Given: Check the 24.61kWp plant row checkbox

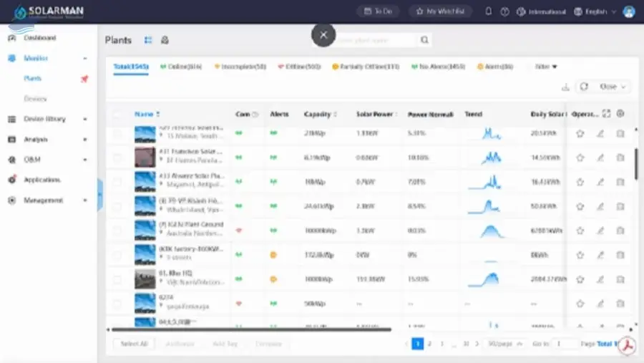Looking at the screenshot, I should [x=117, y=206].
